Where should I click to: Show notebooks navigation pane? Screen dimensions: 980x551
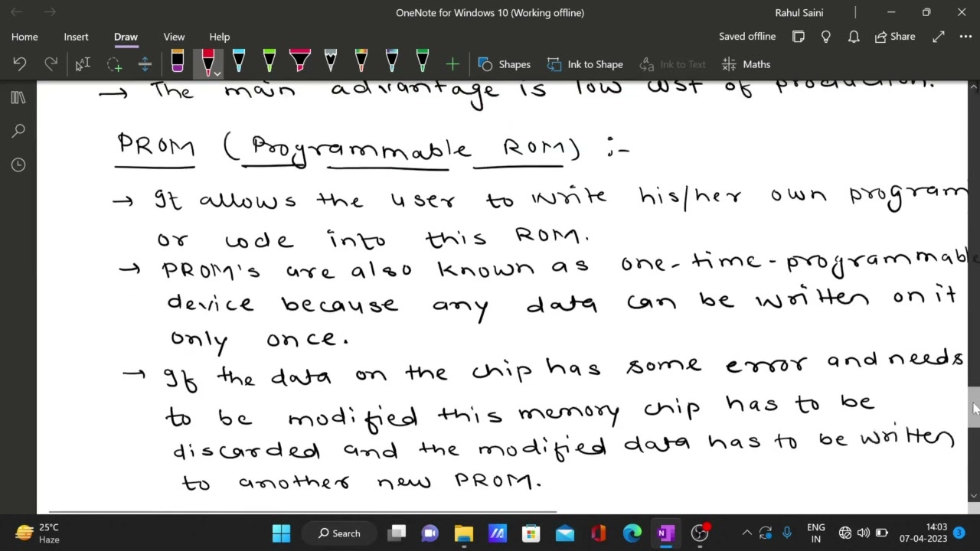(18, 98)
